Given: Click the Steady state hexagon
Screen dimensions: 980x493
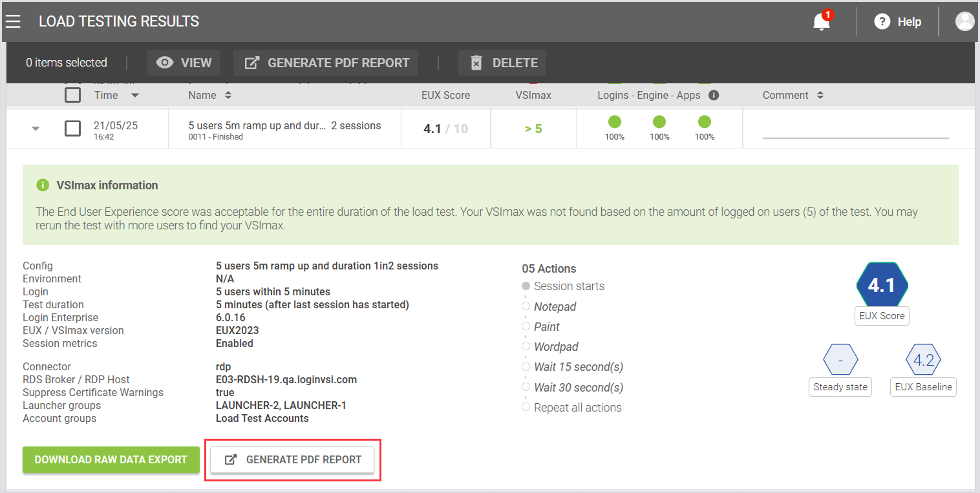Looking at the screenshot, I should tap(840, 360).
